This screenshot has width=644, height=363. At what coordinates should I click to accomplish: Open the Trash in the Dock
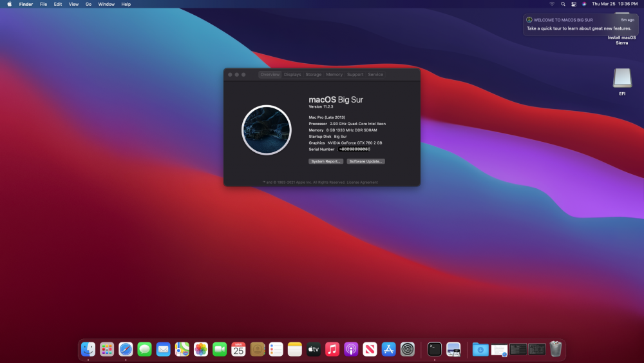click(x=556, y=349)
